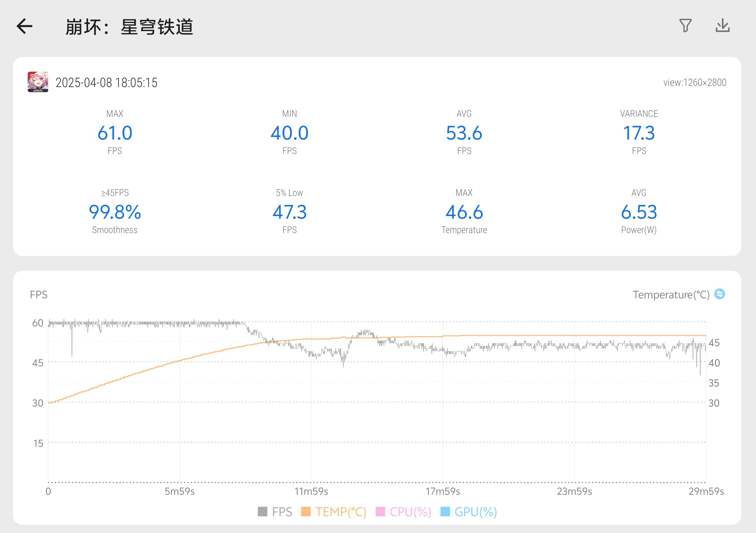Toggle the CPU(%) legend series
756x533 pixels.
point(403,511)
